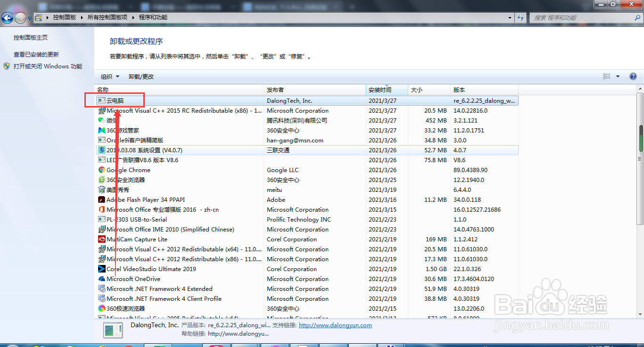Select the LED广告联播V8.6 icon
This screenshot has height=347, width=644.
(101, 160)
